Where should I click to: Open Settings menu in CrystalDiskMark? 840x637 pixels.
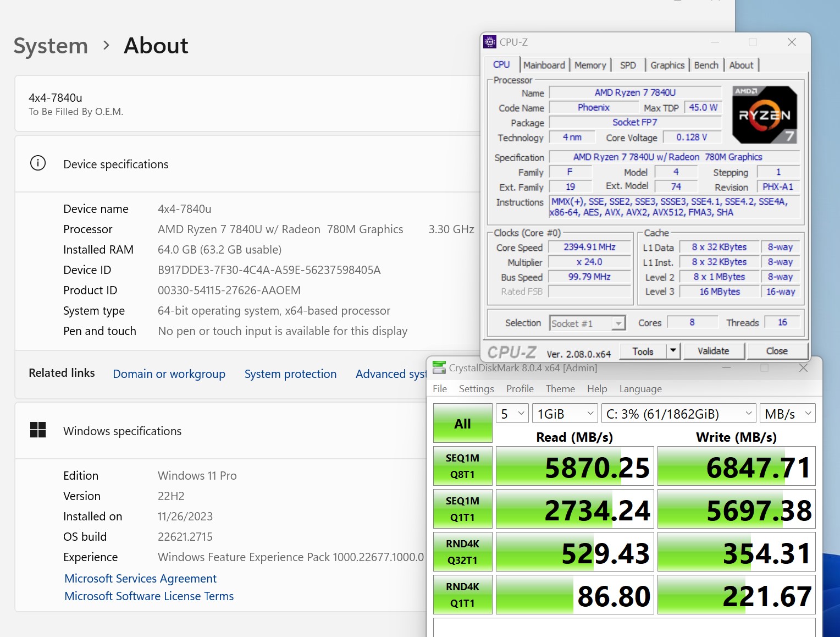476,389
